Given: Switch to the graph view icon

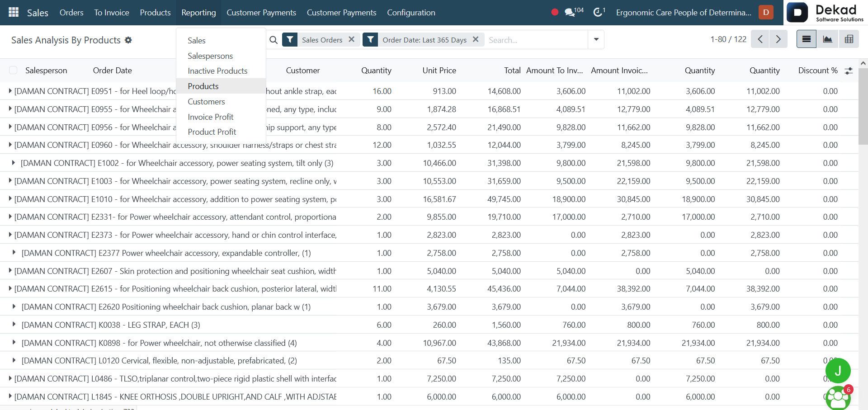Looking at the screenshot, I should click(827, 39).
